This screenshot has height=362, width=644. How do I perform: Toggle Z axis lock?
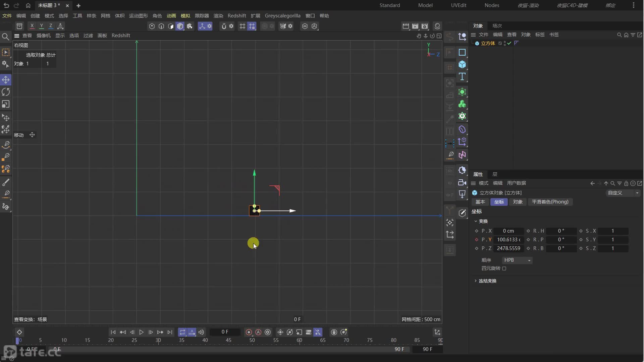pos(51,26)
